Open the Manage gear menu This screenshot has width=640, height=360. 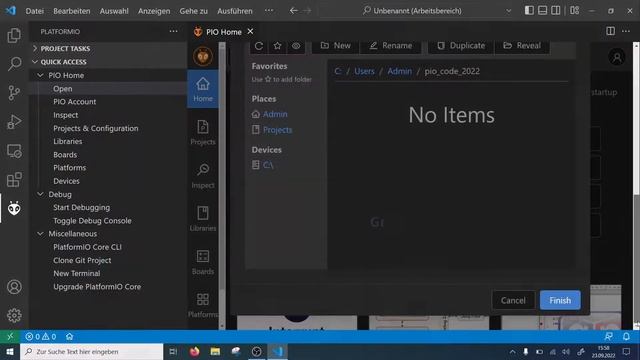pyautogui.click(x=14, y=315)
